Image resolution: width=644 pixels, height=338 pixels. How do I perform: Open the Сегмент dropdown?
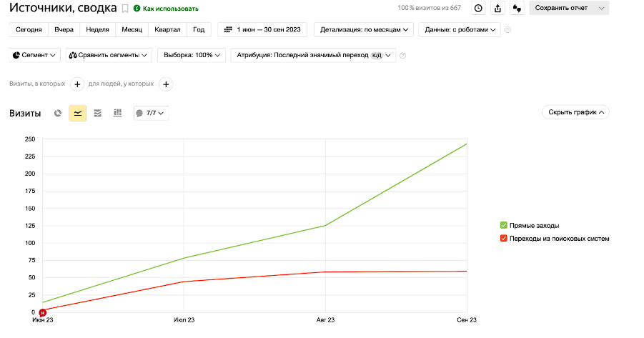coord(35,55)
